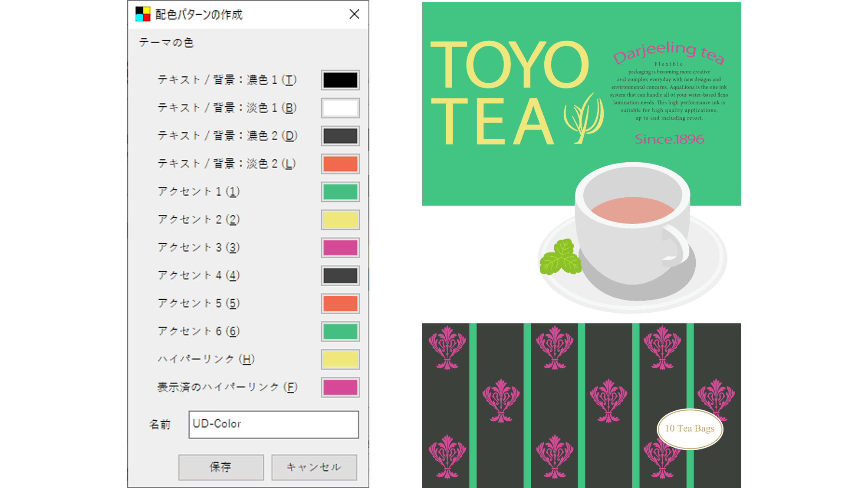Click the 'アクセント 1 (1)' label
This screenshot has width=868, height=488.
pyautogui.click(x=199, y=191)
